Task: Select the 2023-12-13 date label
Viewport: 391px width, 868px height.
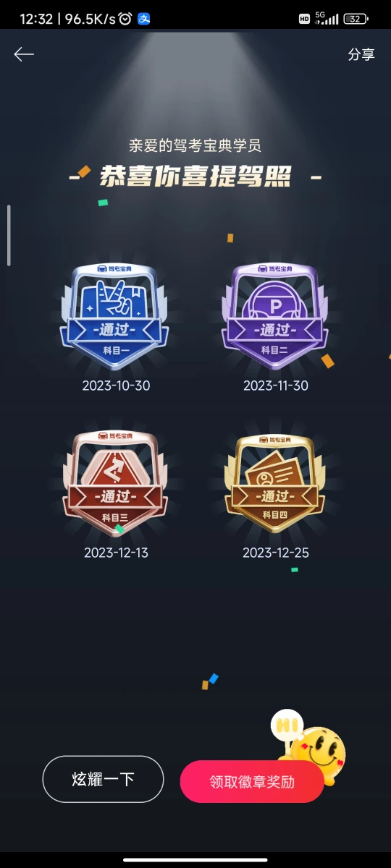Action: (x=116, y=553)
